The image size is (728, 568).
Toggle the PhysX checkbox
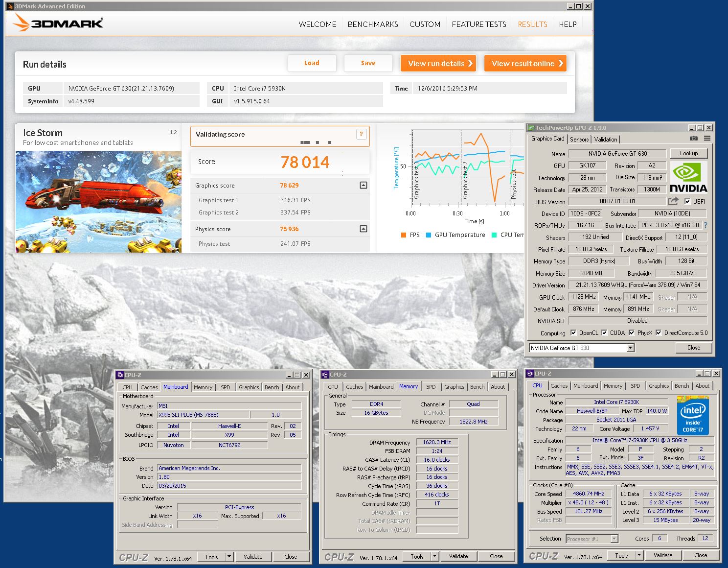[x=632, y=332]
